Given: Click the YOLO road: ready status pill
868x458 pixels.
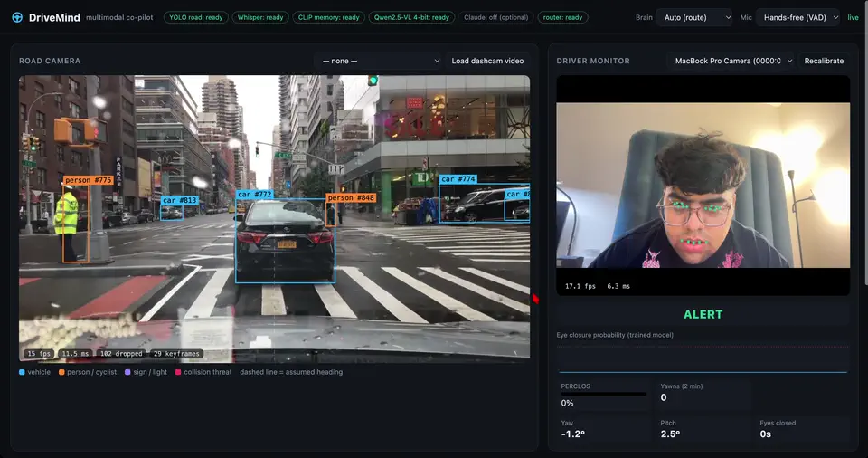Looking at the screenshot, I should coord(196,18).
